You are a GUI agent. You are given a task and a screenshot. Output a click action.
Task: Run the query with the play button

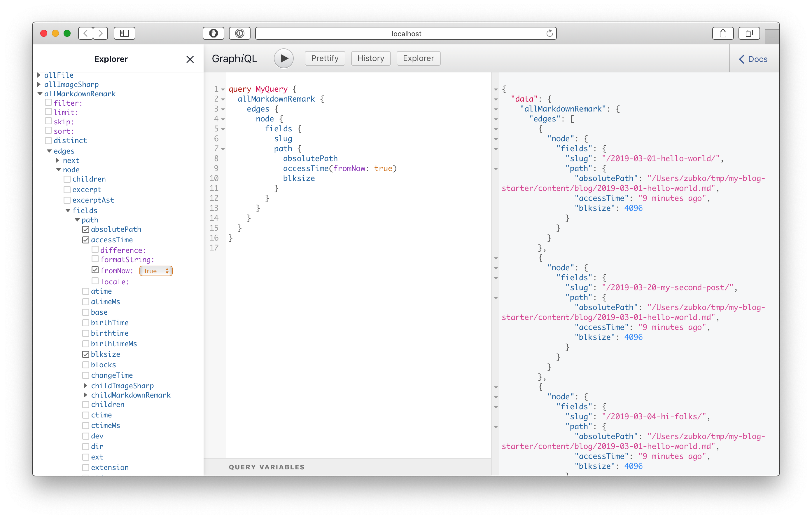tap(283, 58)
